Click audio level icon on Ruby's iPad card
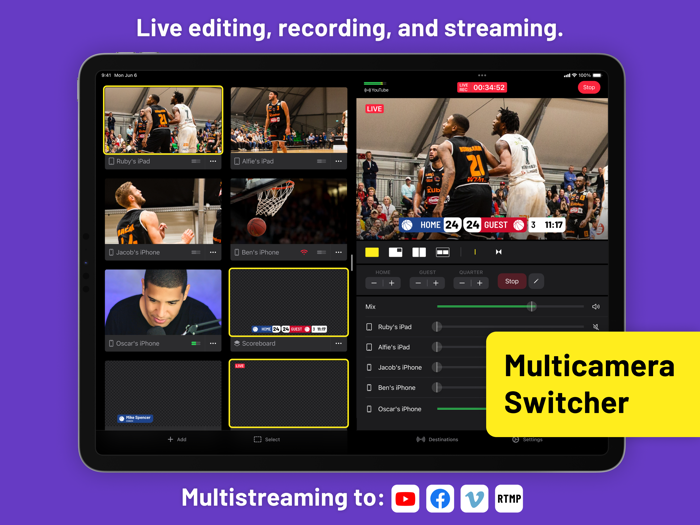 [196, 161]
